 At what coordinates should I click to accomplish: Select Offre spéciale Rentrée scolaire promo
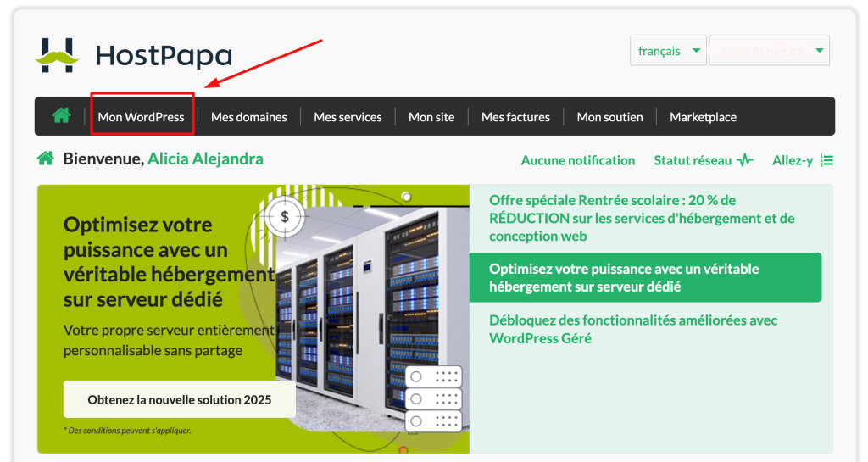642,218
